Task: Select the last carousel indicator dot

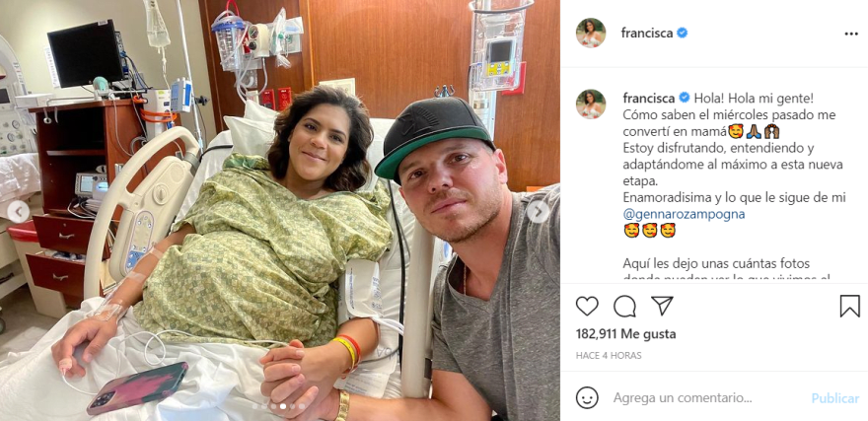Action: (302, 406)
